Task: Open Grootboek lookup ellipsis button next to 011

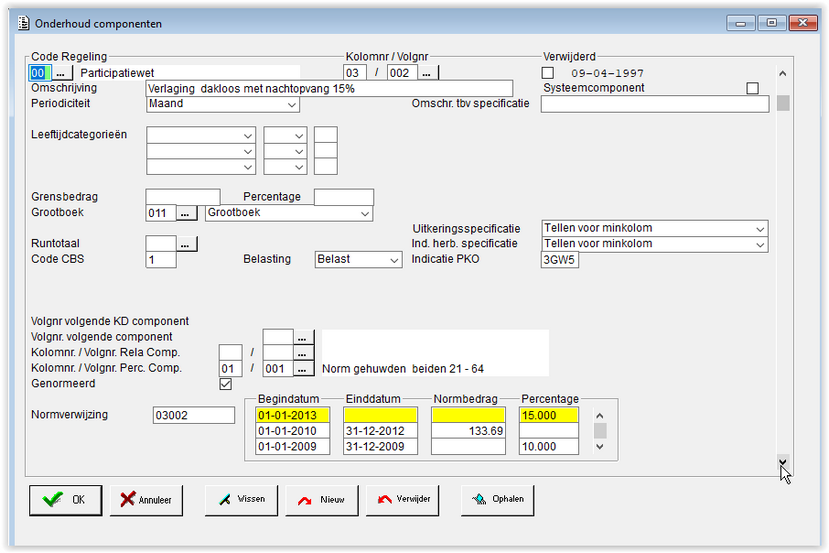Action: 186,213
